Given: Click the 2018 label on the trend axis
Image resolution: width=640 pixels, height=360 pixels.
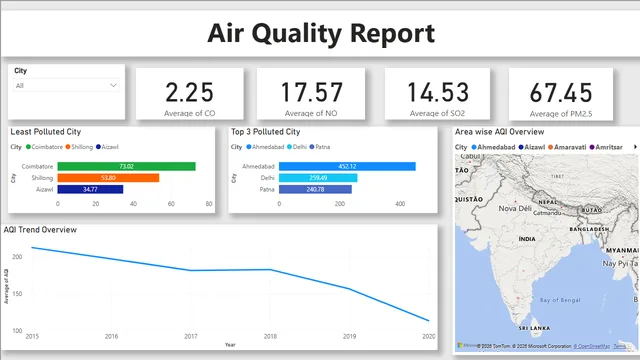Looking at the screenshot, I should tap(270, 336).
